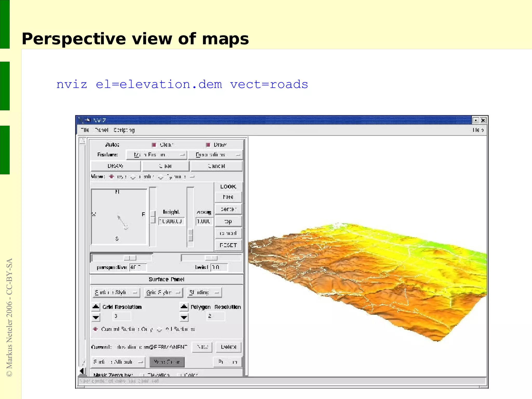532x399 pixels.
Task: Open the Panel menu
Action: click(x=101, y=130)
